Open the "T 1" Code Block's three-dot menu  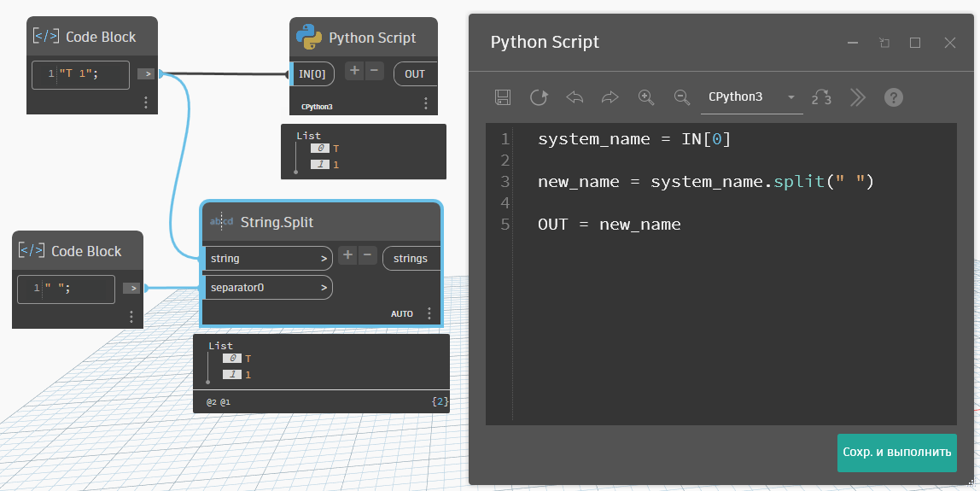pos(146,102)
